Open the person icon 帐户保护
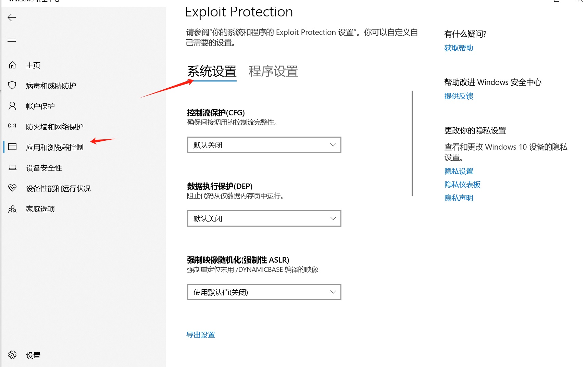 click(x=12, y=106)
